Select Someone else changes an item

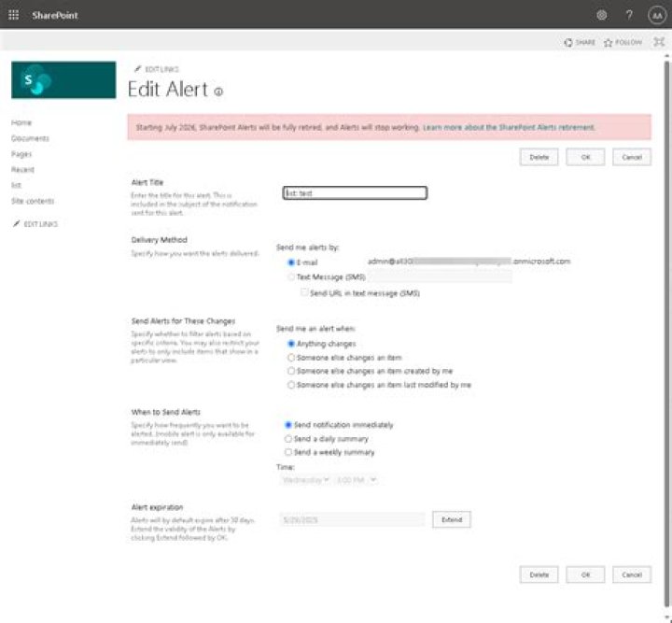(x=291, y=358)
